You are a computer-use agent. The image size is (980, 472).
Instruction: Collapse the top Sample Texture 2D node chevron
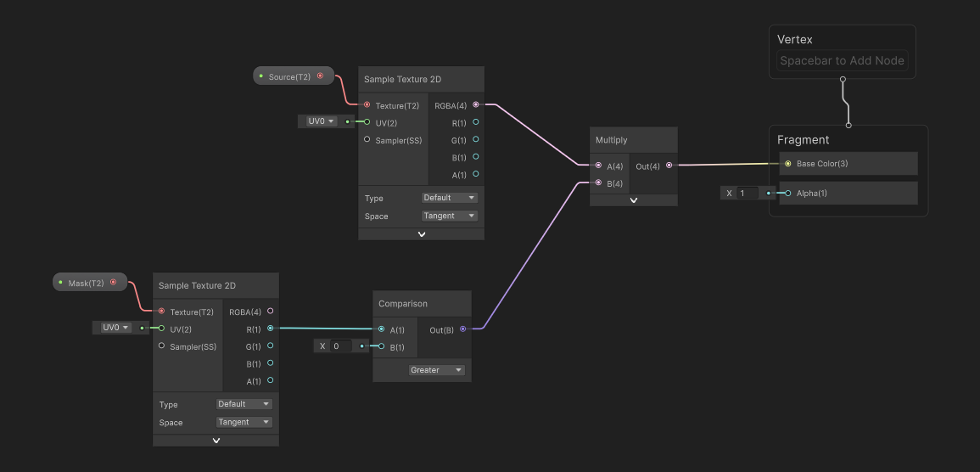[421, 234]
